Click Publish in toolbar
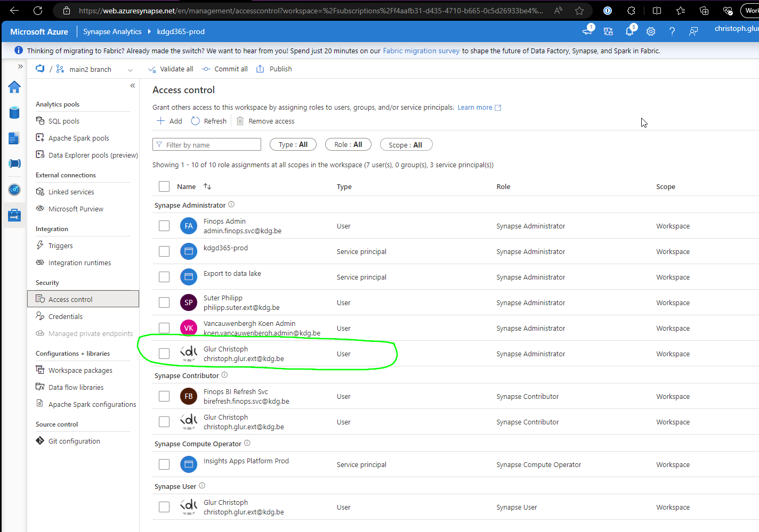The height and width of the screenshot is (532, 759). 274,69
